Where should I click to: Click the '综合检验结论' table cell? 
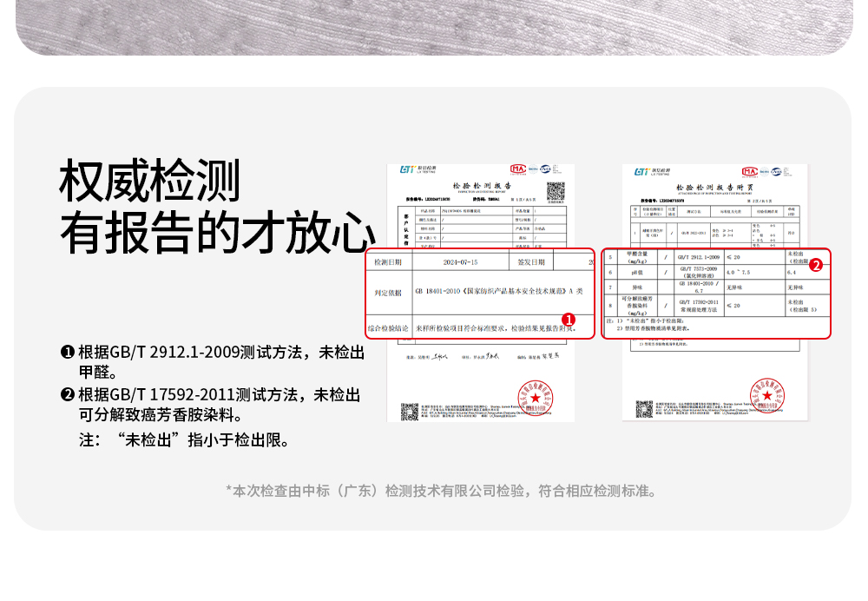[388, 328]
